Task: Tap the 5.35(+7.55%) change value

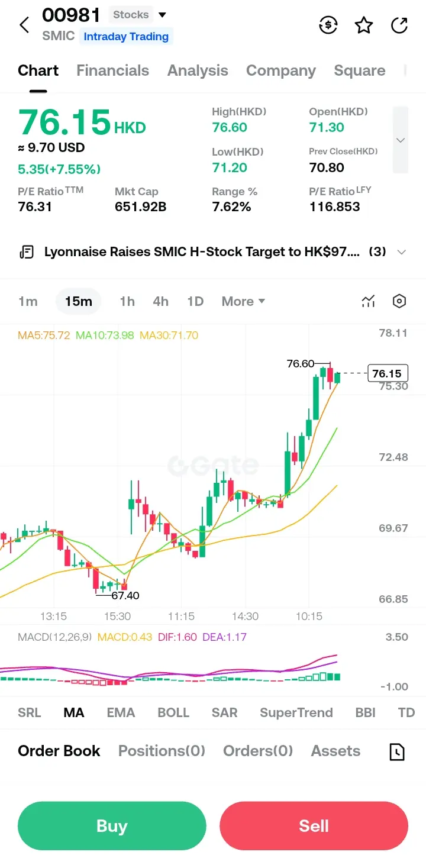Action: tap(59, 170)
